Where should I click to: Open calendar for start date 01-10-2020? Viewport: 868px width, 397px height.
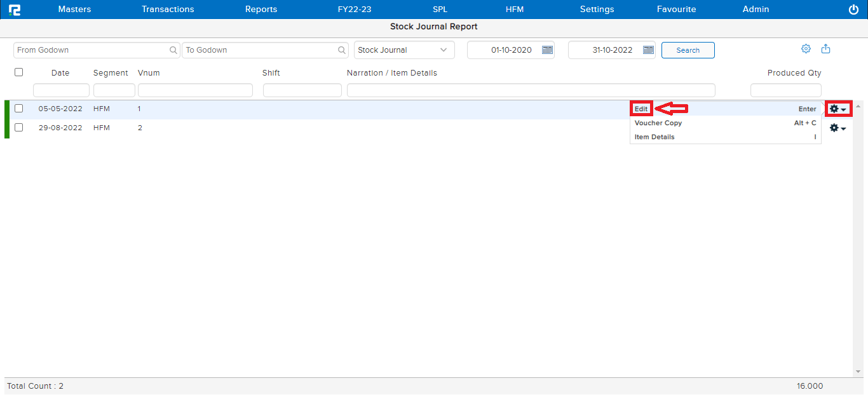tap(547, 50)
